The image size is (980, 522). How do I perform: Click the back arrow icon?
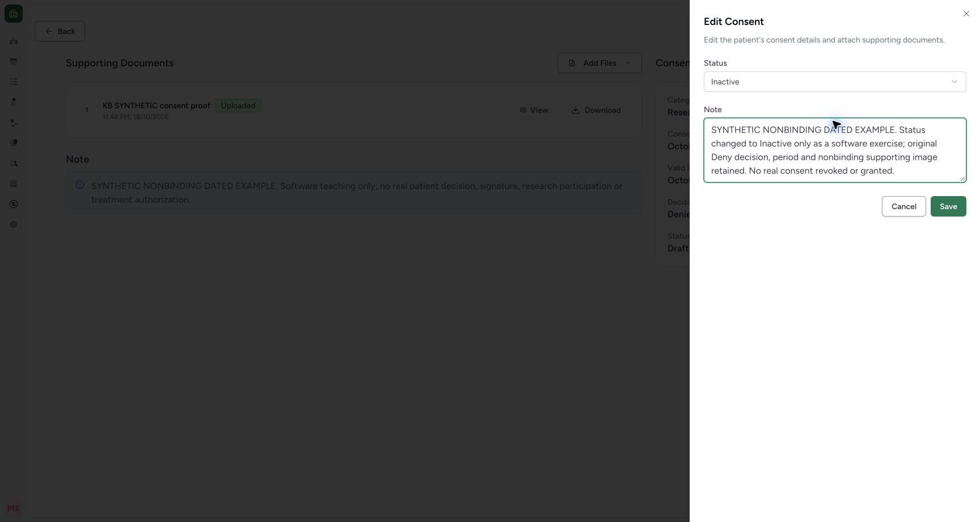pyautogui.click(x=49, y=31)
